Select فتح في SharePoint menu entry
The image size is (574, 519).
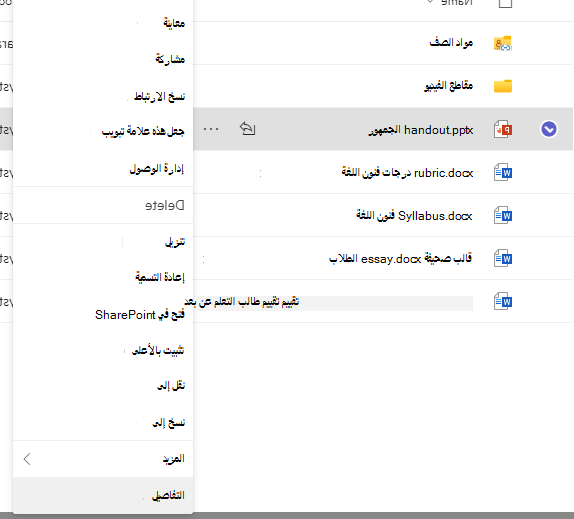pos(103,314)
